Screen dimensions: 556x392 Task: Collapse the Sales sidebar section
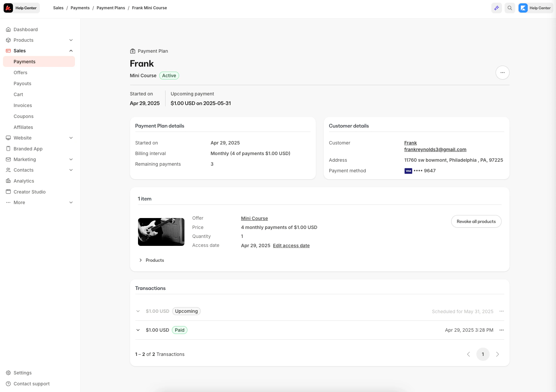coord(71,51)
